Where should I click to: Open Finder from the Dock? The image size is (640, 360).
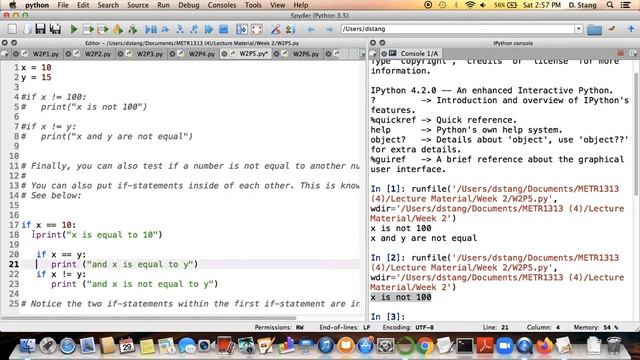point(28,346)
